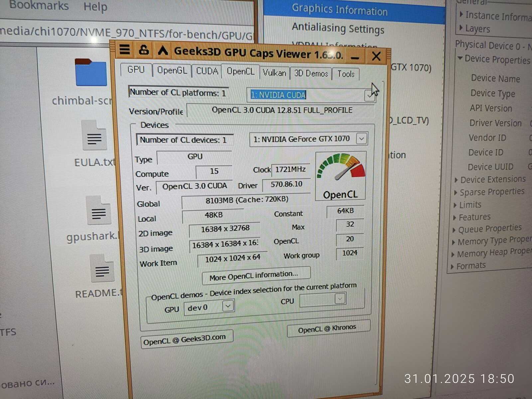Click the OpenCL speedometer logo
This screenshot has width=532, height=399.
[340, 176]
